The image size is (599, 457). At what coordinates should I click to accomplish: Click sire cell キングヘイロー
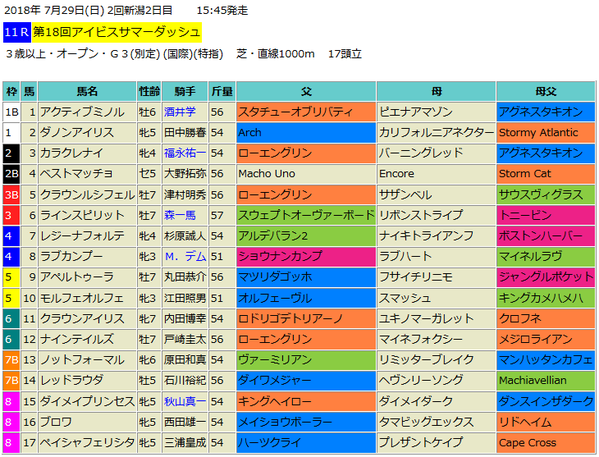coord(306,402)
